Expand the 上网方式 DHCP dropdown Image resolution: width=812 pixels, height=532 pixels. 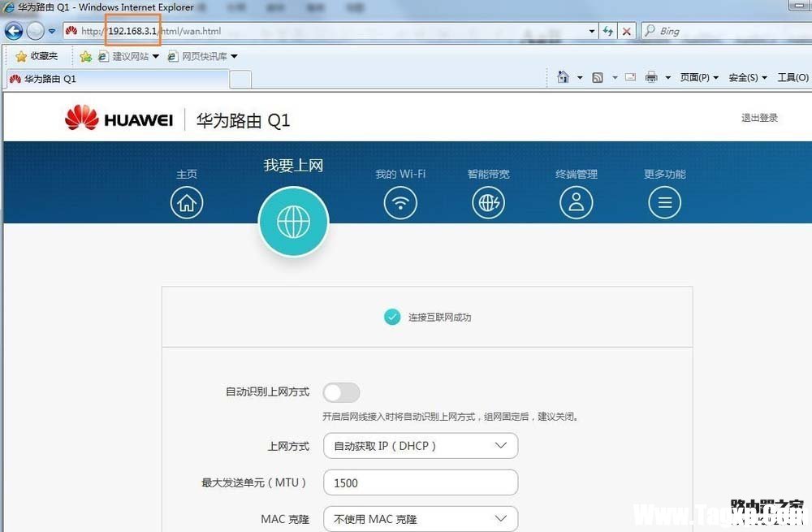(x=421, y=446)
